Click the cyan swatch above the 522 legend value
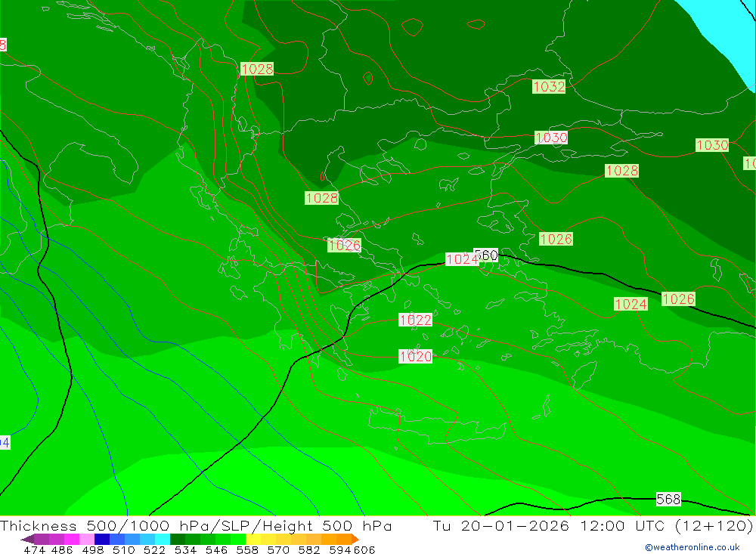 (x=163, y=539)
